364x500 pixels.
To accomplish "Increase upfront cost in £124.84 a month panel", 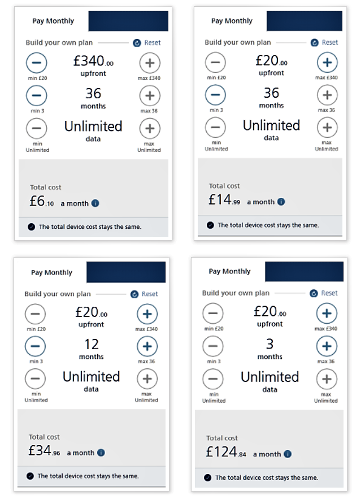I will [327, 313].
